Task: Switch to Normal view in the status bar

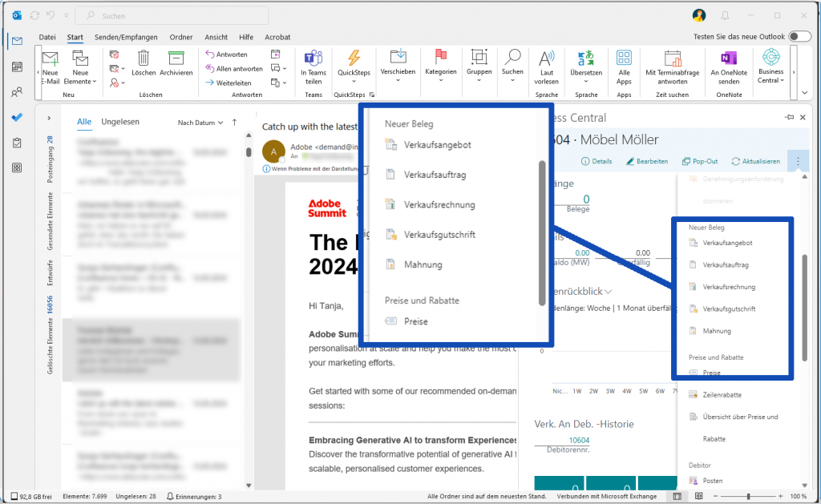Action: pos(677,496)
